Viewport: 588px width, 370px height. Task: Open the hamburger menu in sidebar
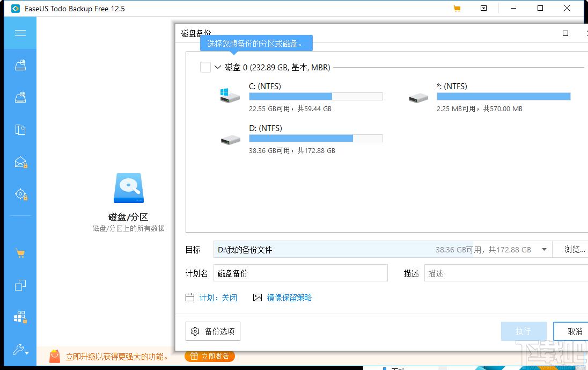(x=20, y=33)
